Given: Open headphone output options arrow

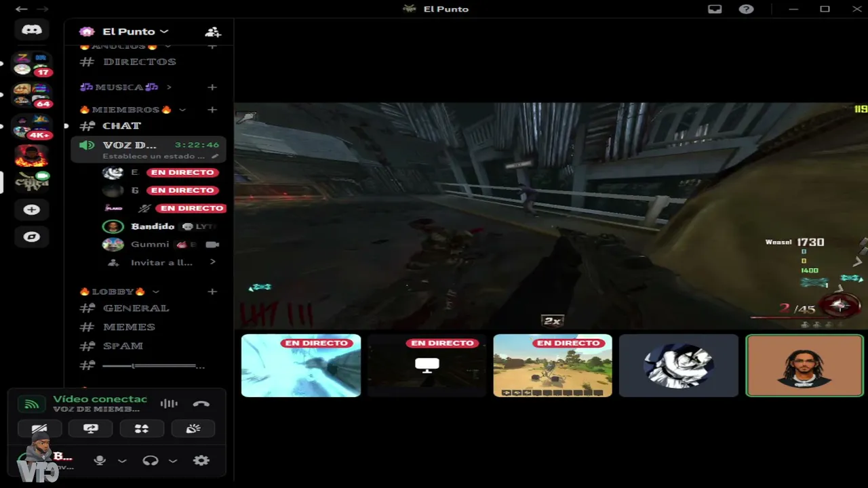Looking at the screenshot, I should point(173,461).
